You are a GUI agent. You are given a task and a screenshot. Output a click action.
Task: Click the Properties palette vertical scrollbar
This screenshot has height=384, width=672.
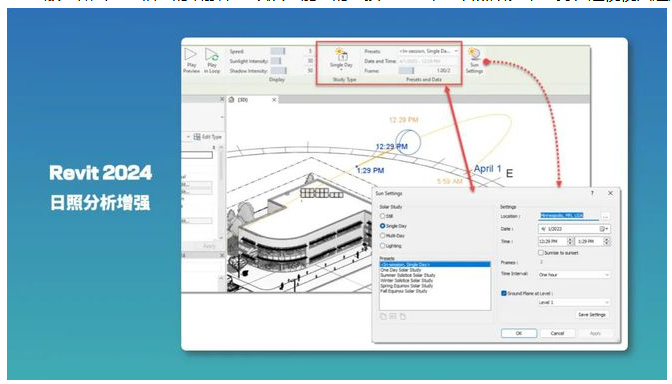point(221,192)
